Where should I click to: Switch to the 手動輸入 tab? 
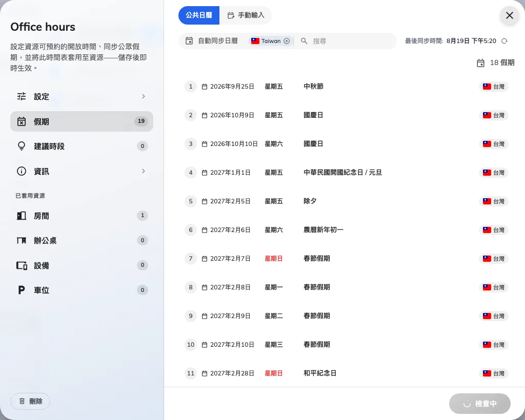click(x=246, y=15)
